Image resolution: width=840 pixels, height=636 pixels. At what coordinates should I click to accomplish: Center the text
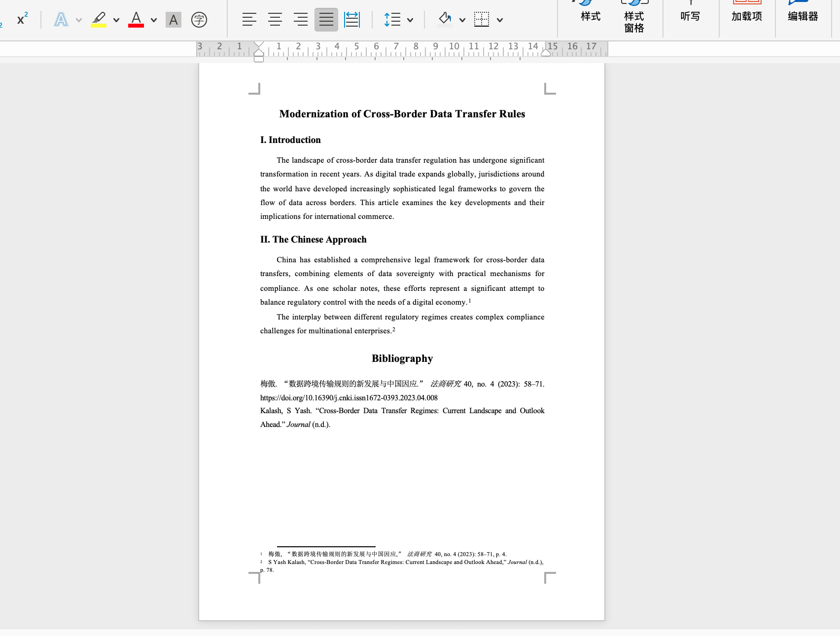coord(275,20)
